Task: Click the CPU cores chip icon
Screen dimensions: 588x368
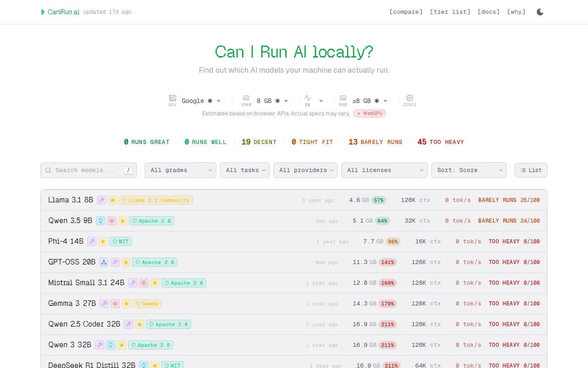Action: point(410,98)
